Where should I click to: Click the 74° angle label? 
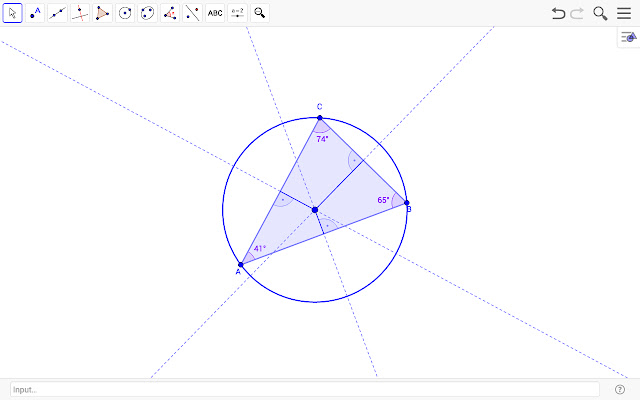(322, 139)
